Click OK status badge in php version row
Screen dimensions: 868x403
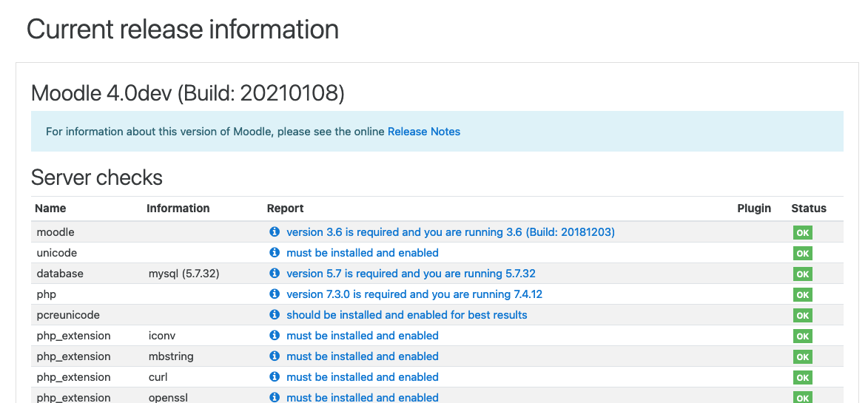pyautogui.click(x=803, y=295)
